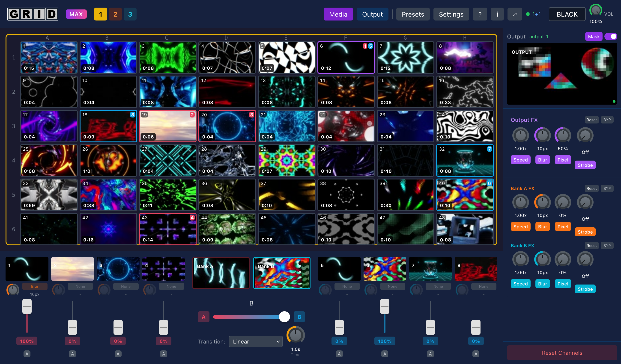Enter fullscreen using the diagonal arrows icon
Viewport: 621px width, 364px height.
click(x=515, y=14)
